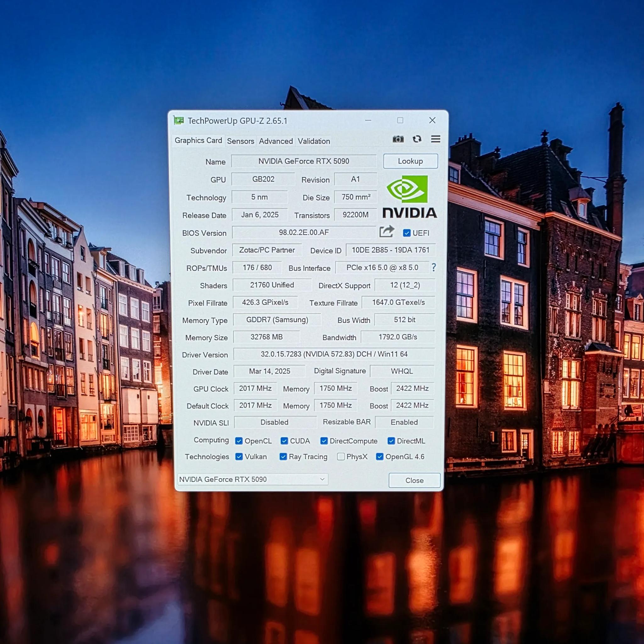Enable the PhysX checkbox
The height and width of the screenshot is (644, 644).
[341, 457]
